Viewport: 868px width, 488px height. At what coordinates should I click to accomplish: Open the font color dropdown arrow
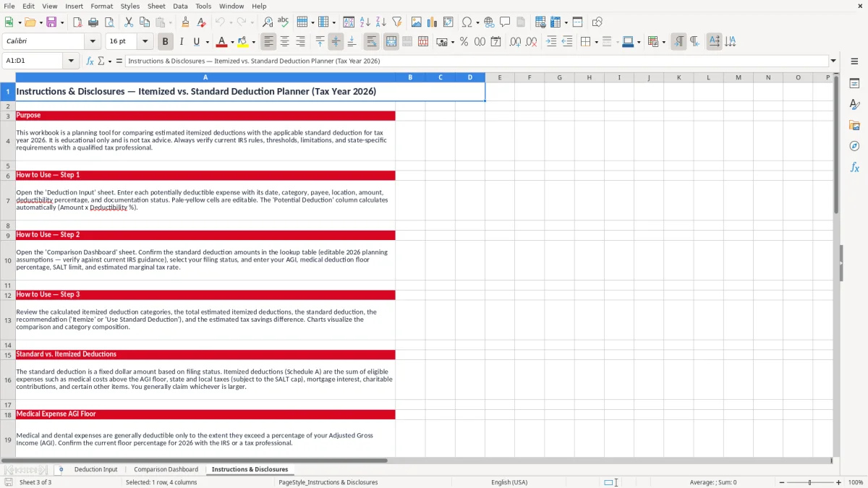231,42
